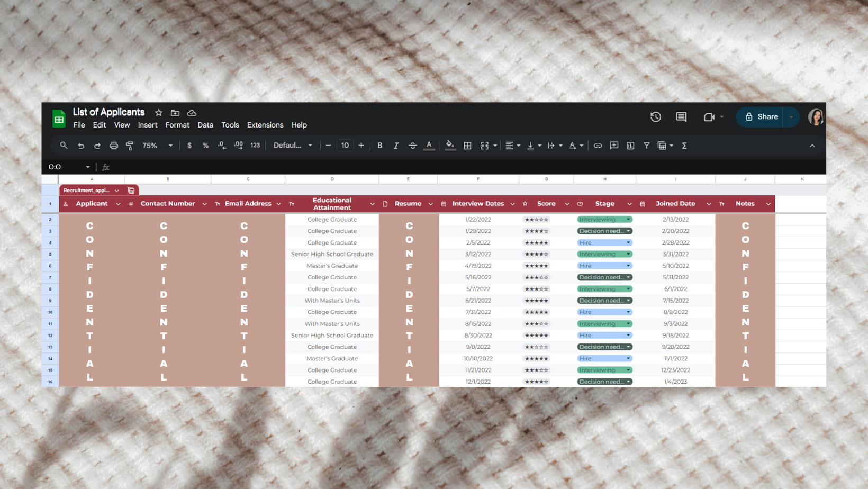Open version history clock icon
This screenshot has height=489, width=868.
[656, 117]
